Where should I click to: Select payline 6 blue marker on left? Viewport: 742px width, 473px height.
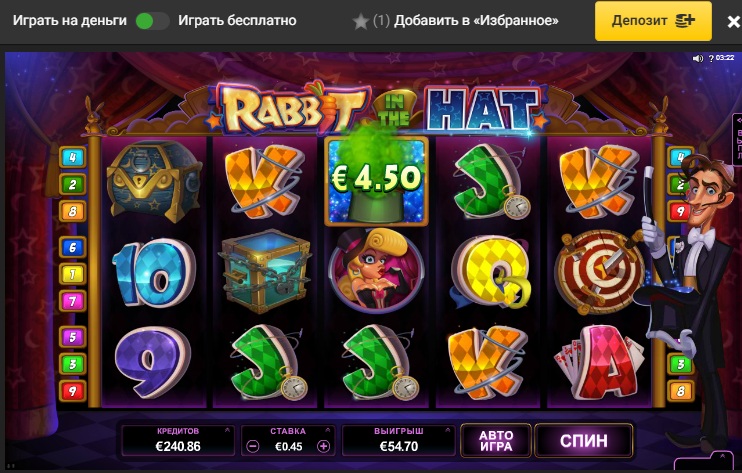click(72, 247)
